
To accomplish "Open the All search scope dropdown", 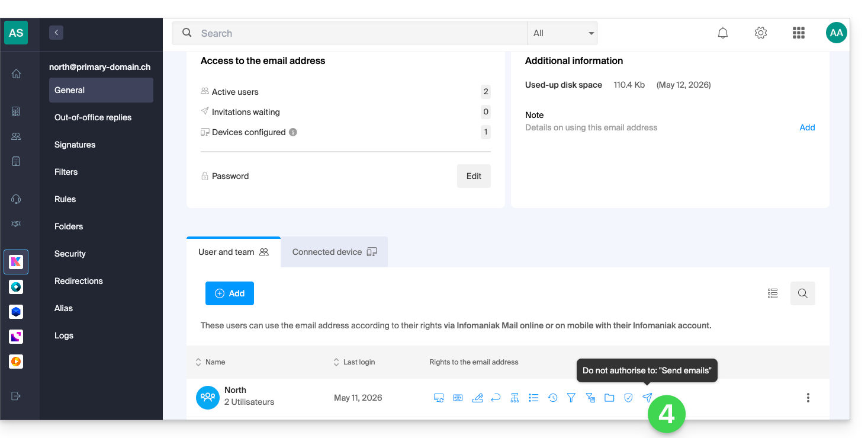I will [x=562, y=33].
